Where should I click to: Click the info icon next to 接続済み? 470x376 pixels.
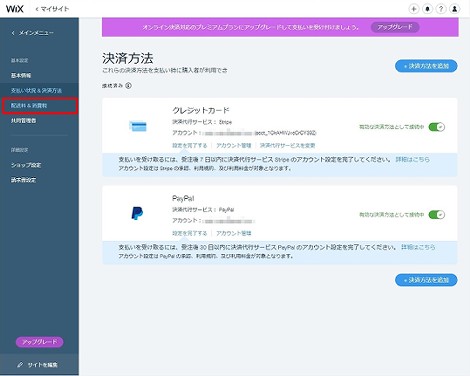(128, 86)
